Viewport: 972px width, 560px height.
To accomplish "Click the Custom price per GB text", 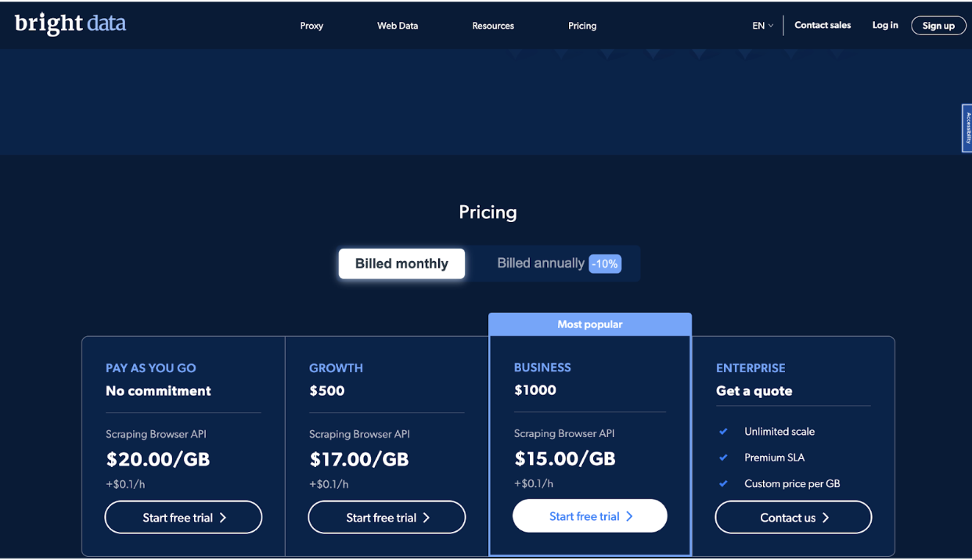I will coord(792,483).
